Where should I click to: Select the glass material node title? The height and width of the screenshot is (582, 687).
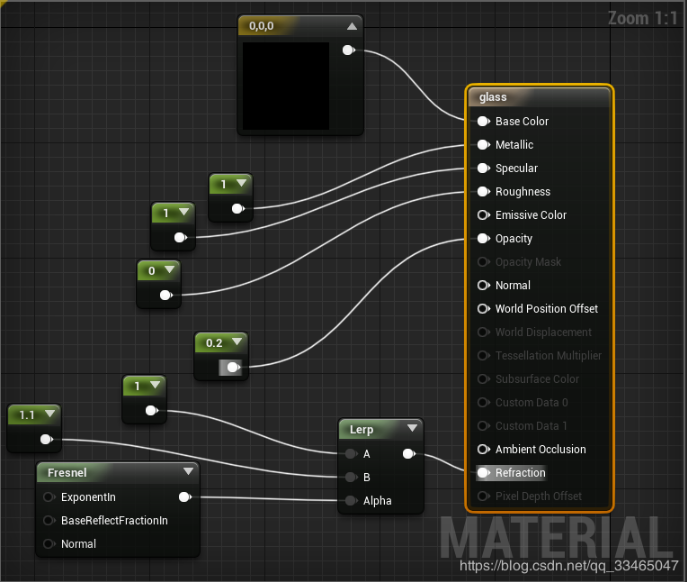pyautogui.click(x=493, y=97)
